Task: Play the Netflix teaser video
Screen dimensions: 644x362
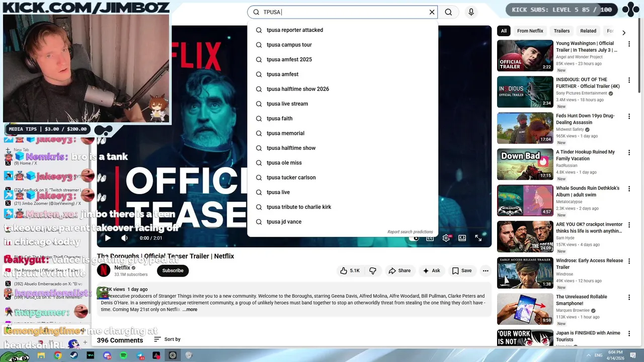Action: pos(108,238)
